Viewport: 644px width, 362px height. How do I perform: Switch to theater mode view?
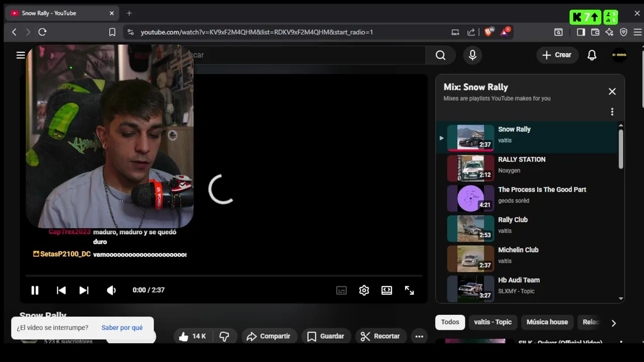(x=387, y=290)
